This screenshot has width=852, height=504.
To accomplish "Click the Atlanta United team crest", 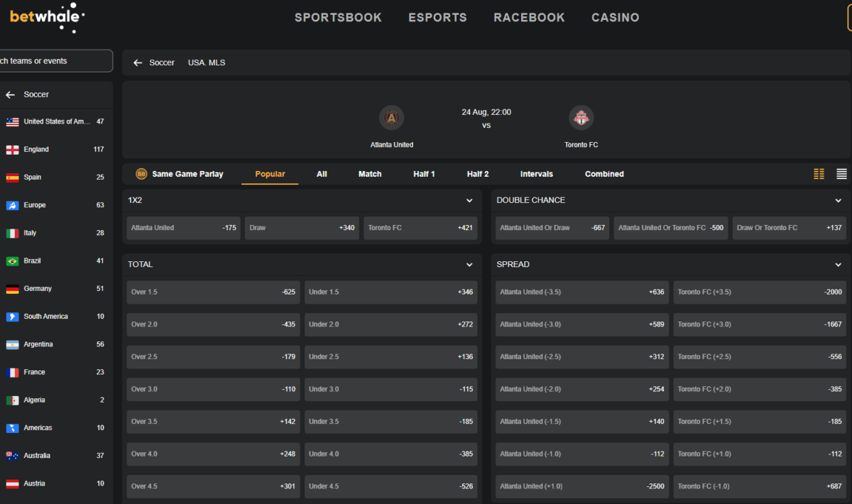I will pos(391,118).
